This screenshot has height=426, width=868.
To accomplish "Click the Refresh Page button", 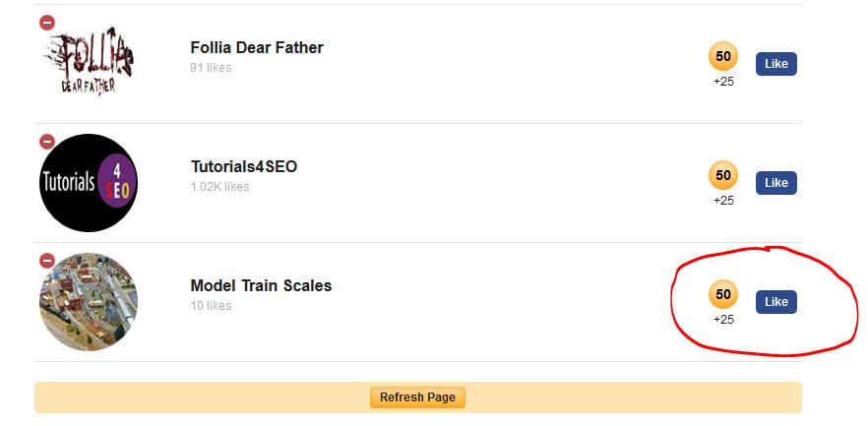I will coord(417,397).
